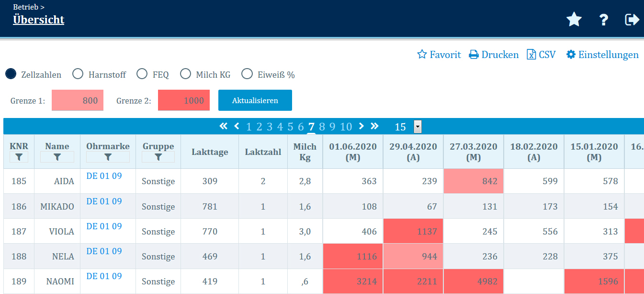Jump to the first page using double-left arrows
The height and width of the screenshot is (294, 644).
coord(224,126)
